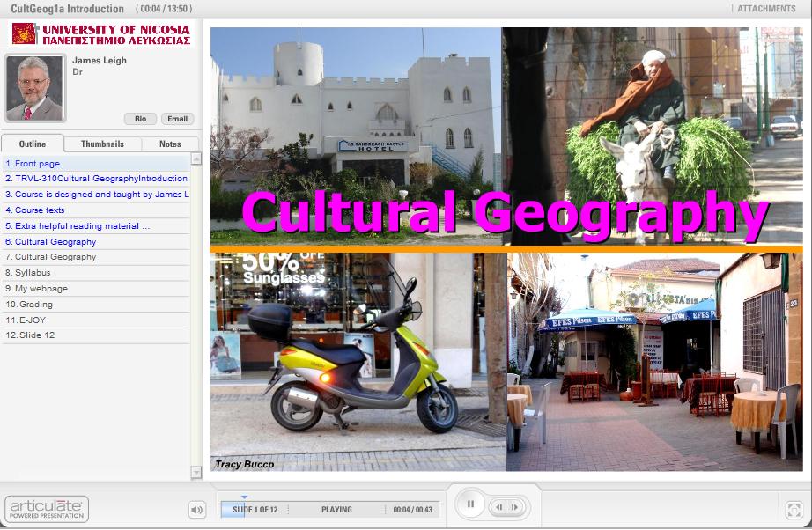Email the presenter
Screen dimensions: 812x530
tap(177, 119)
